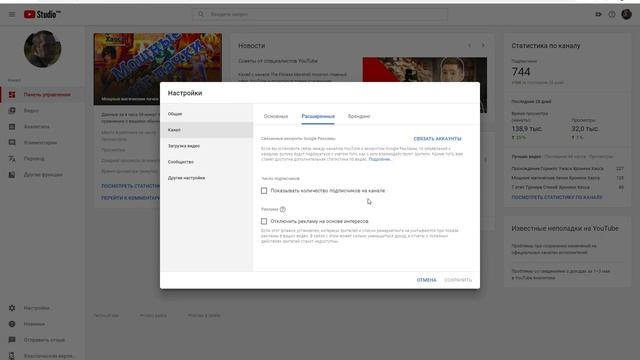Open the Перевод translation sidebar icon
The height and width of the screenshot is (360, 640).
pyautogui.click(x=12, y=158)
